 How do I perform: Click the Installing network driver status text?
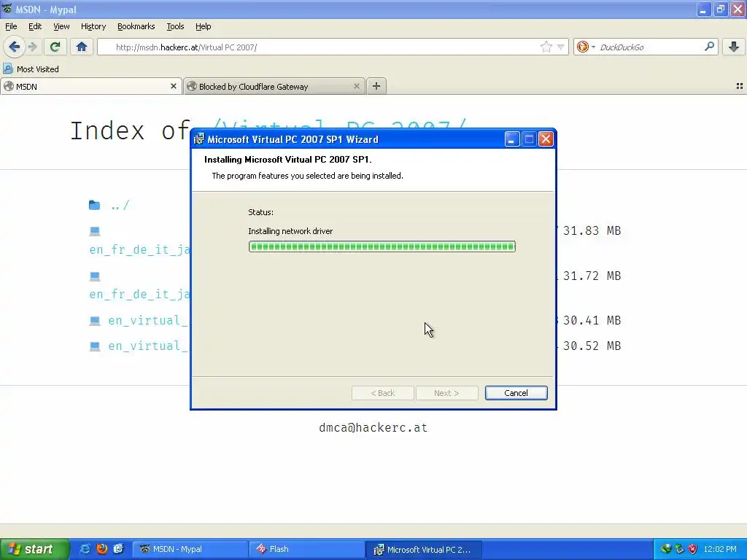[x=290, y=231]
